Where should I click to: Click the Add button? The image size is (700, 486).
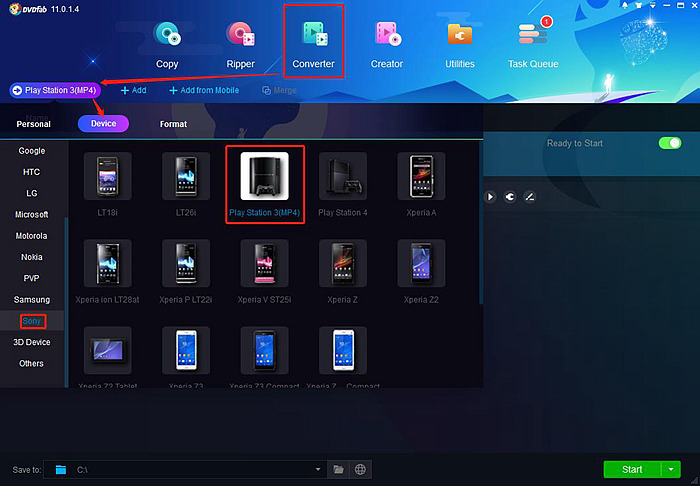tap(133, 90)
